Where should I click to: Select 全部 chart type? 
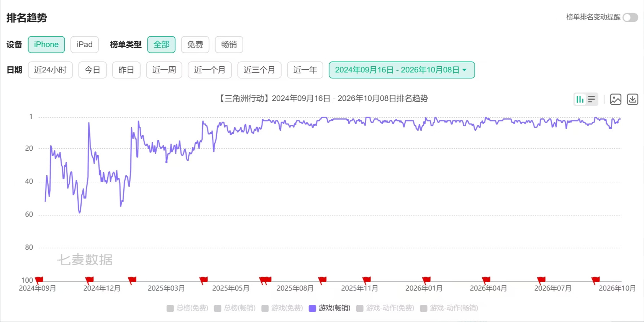pyautogui.click(x=161, y=44)
